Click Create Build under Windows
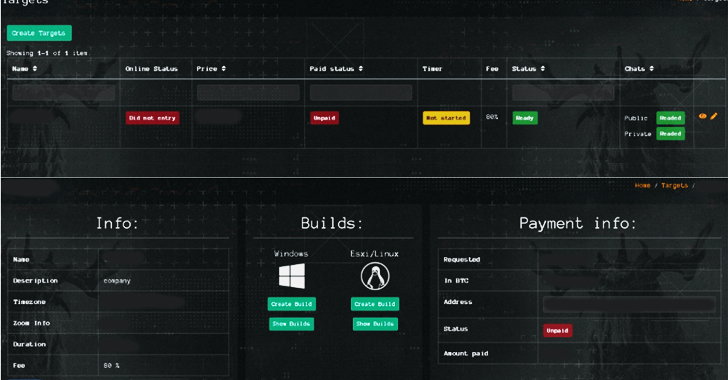 [x=292, y=304]
